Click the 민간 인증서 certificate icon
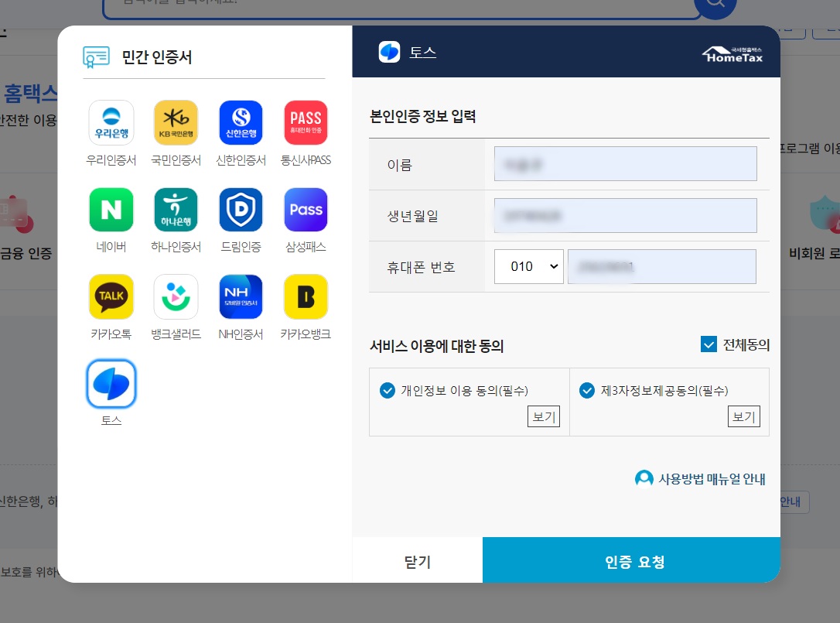Image resolution: width=840 pixels, height=623 pixels. point(97,56)
